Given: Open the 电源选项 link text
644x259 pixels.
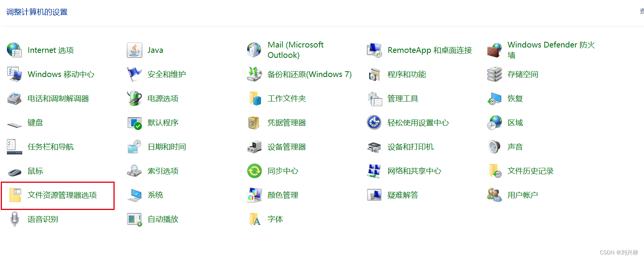Looking at the screenshot, I should coord(163,98).
